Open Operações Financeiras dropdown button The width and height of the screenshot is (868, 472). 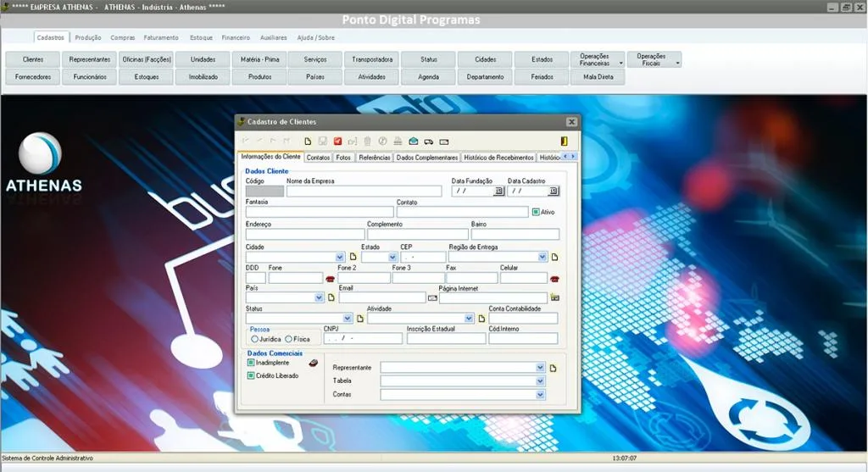(598, 59)
